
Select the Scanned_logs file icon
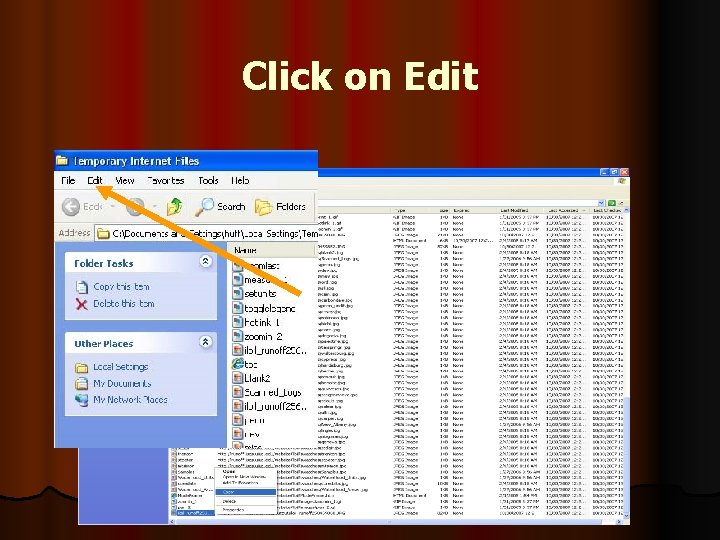coord(237,392)
